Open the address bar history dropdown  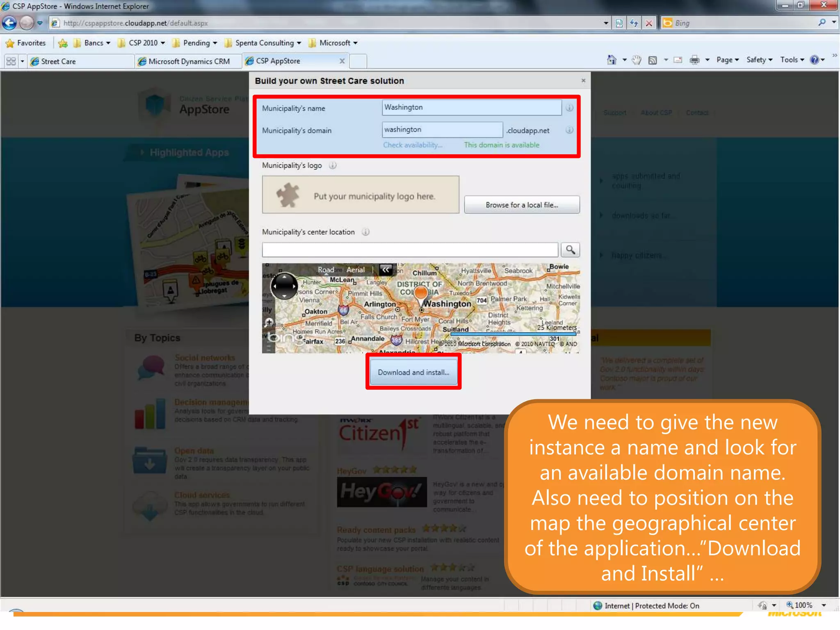click(606, 23)
